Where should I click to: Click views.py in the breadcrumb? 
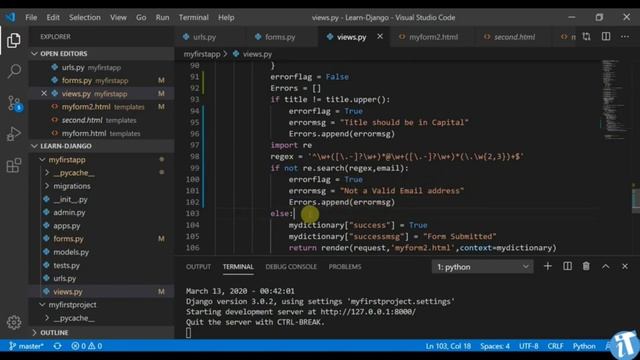(257, 54)
